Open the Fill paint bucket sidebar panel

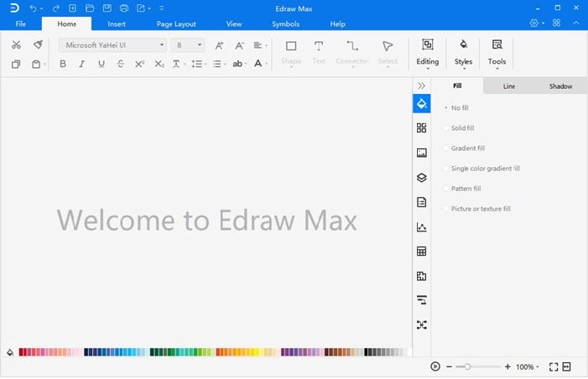pos(422,103)
